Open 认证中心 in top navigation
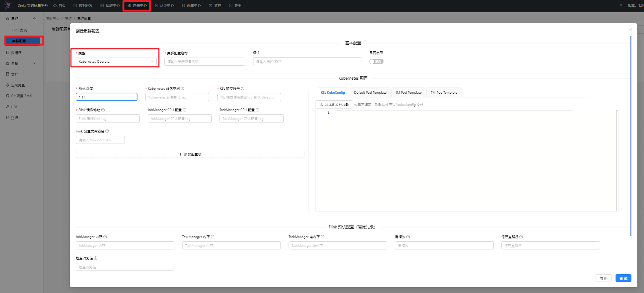Image resolution: width=644 pixels, height=293 pixels. (x=164, y=6)
